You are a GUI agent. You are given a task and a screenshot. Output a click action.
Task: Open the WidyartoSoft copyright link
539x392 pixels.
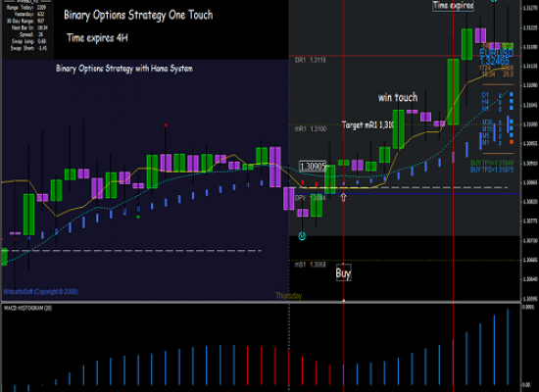click(x=40, y=292)
